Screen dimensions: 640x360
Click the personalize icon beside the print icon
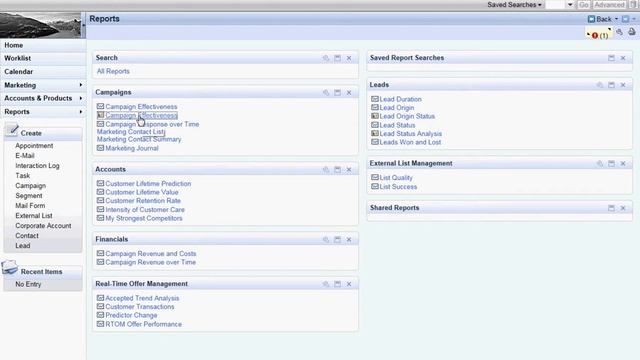(620, 32)
